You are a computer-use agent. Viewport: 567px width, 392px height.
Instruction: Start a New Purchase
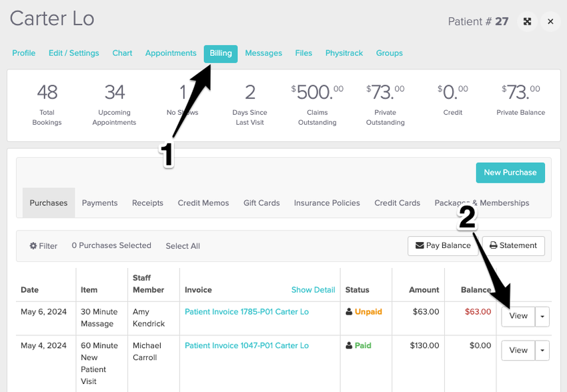510,173
